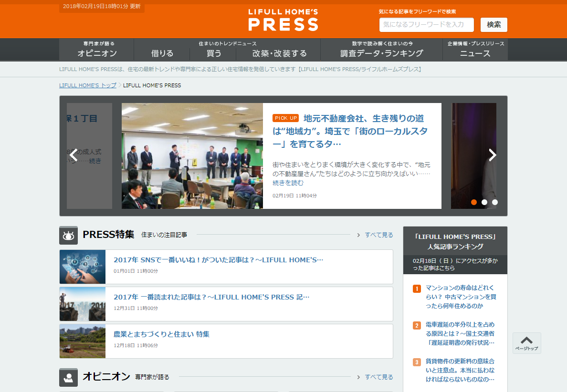
Task: Click the 人気記事ランキング sidebar heading
Action: coord(455,241)
